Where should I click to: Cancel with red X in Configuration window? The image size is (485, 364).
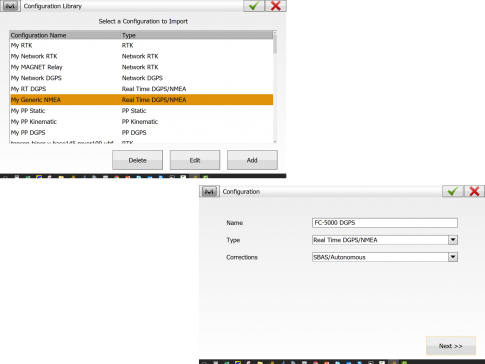click(x=474, y=191)
